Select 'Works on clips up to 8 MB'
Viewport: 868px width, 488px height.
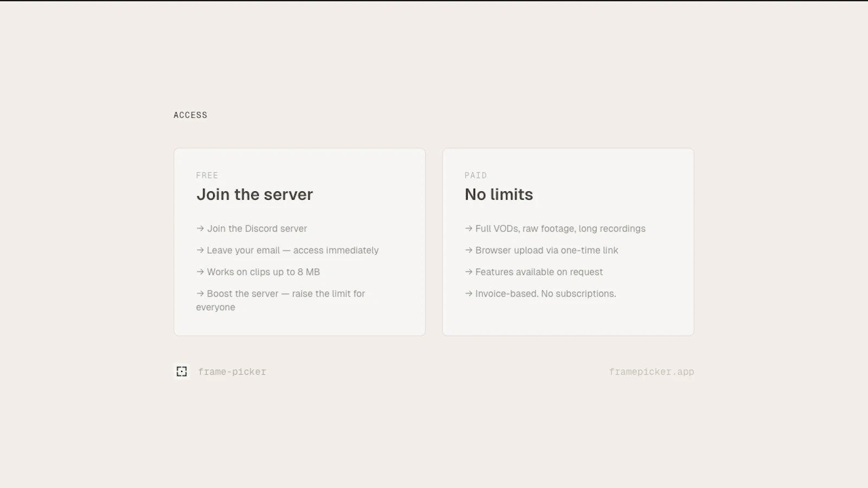(258, 272)
